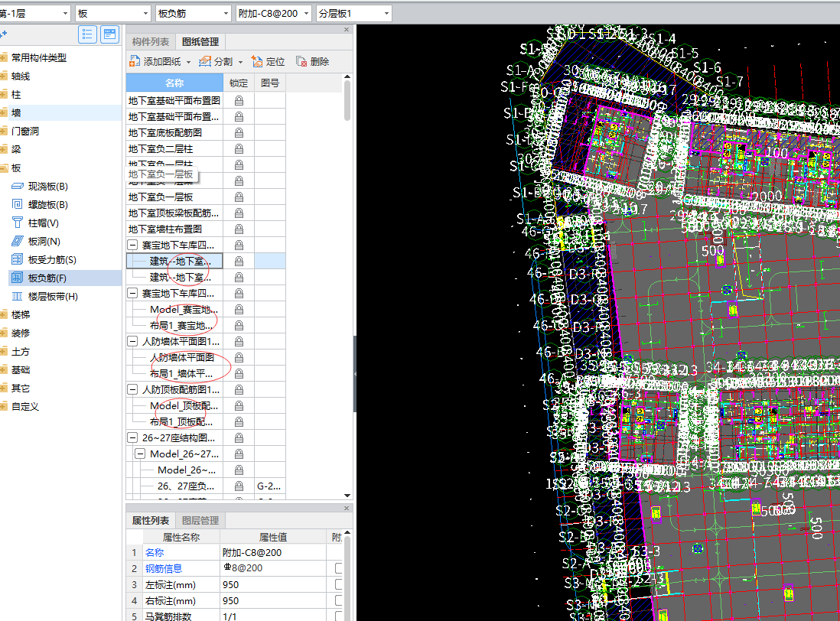Click the 删除 delete drawing icon
Viewport: 840px width, 621px height.
[301, 61]
